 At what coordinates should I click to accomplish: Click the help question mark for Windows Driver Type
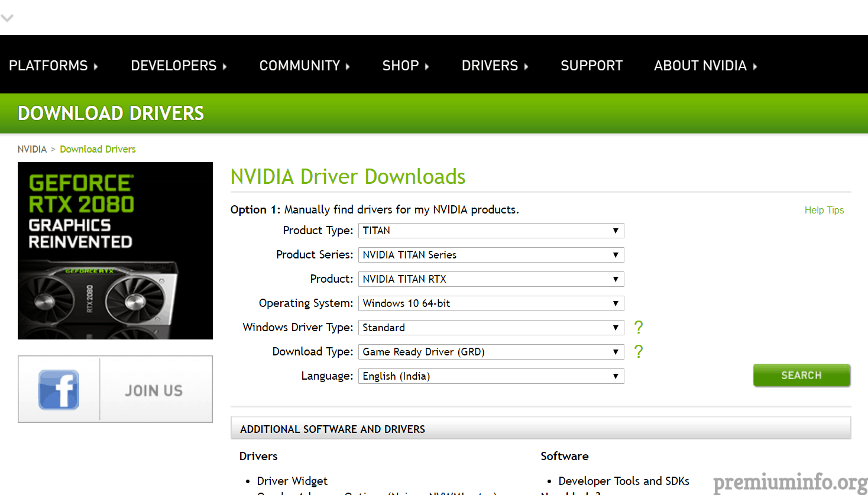click(x=639, y=327)
